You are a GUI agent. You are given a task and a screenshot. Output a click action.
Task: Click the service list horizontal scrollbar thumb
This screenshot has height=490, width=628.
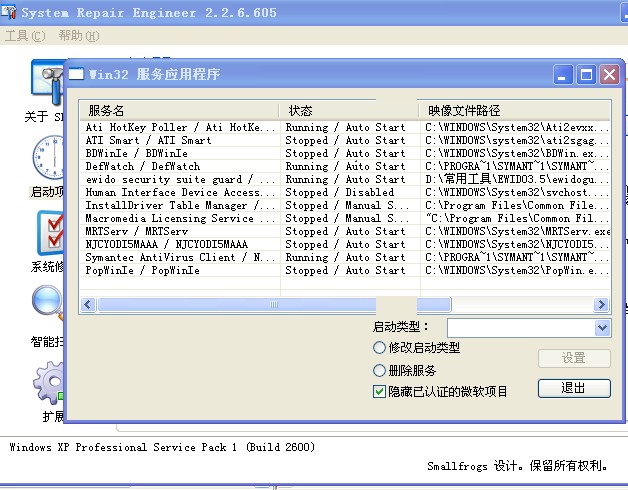(x=274, y=305)
